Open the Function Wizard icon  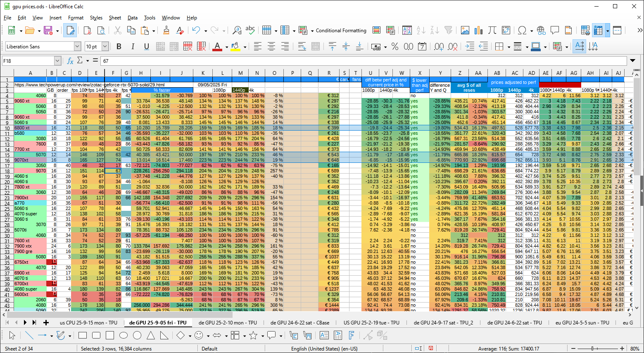pyautogui.click(x=70, y=61)
